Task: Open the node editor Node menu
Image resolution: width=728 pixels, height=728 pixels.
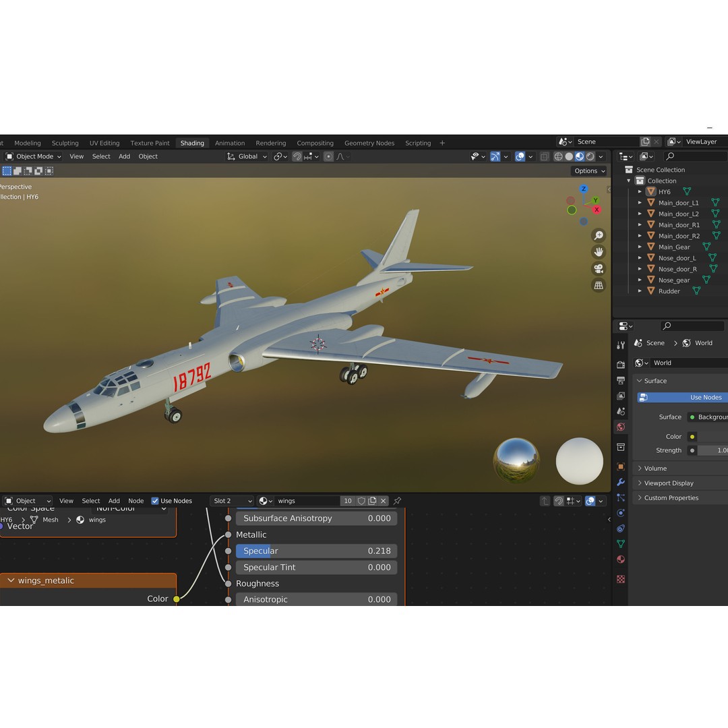Action: point(136,501)
